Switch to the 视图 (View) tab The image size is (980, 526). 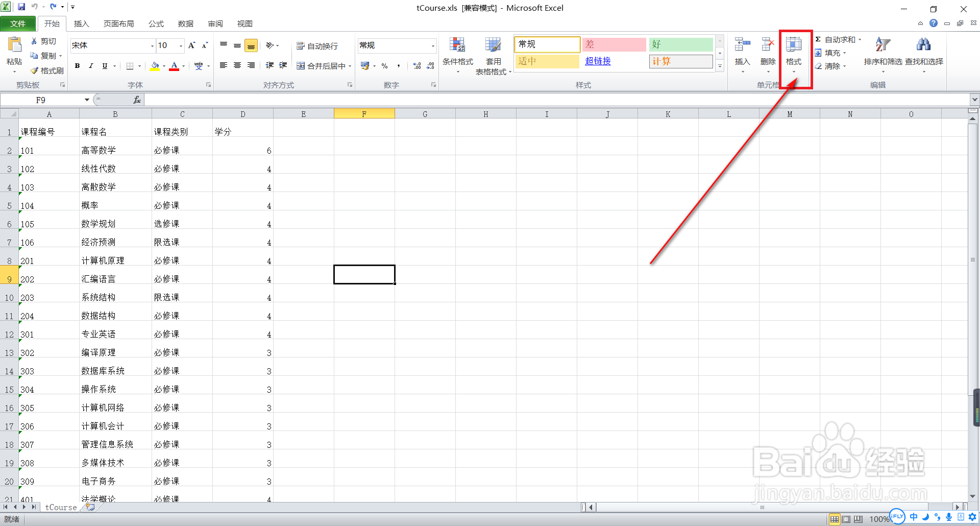click(245, 23)
